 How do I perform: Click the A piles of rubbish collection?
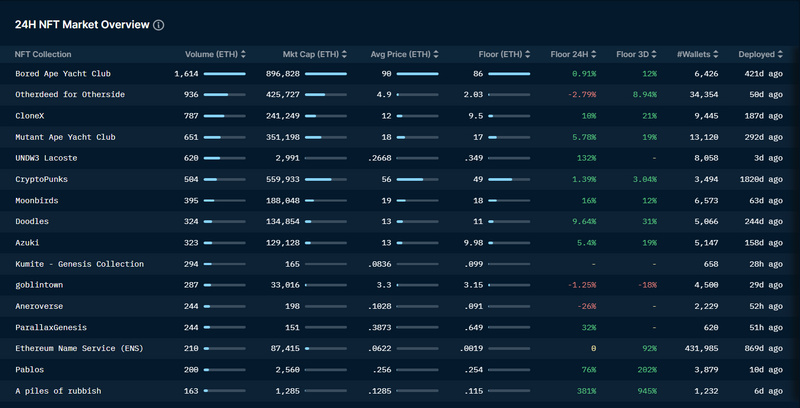[x=58, y=390]
